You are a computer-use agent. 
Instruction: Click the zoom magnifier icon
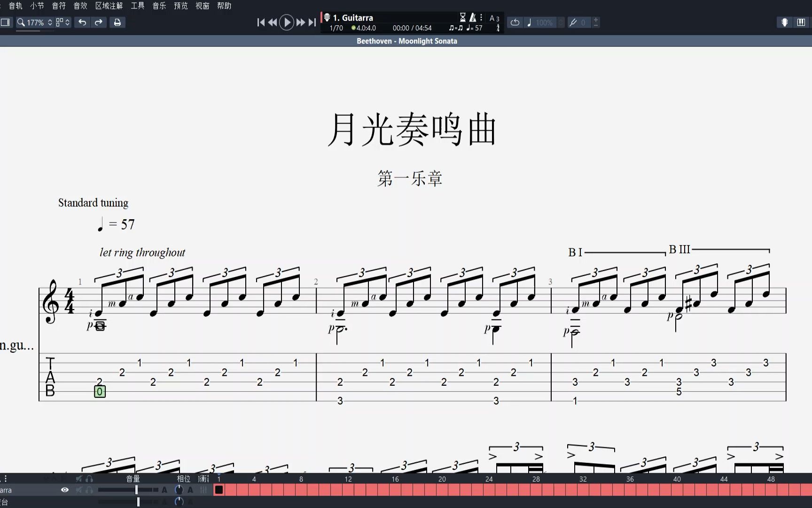point(21,22)
